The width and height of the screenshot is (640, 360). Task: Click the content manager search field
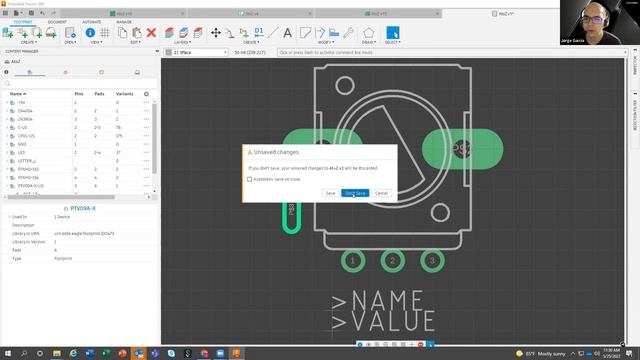pos(80,83)
